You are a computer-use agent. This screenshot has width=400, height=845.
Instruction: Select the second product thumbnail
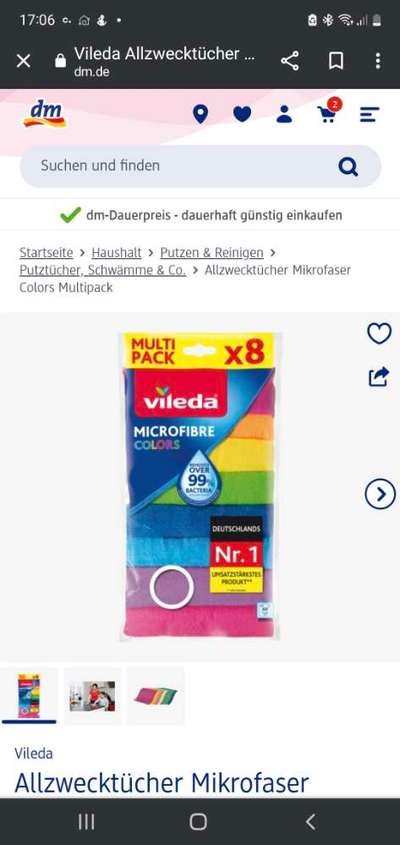pyautogui.click(x=92, y=696)
